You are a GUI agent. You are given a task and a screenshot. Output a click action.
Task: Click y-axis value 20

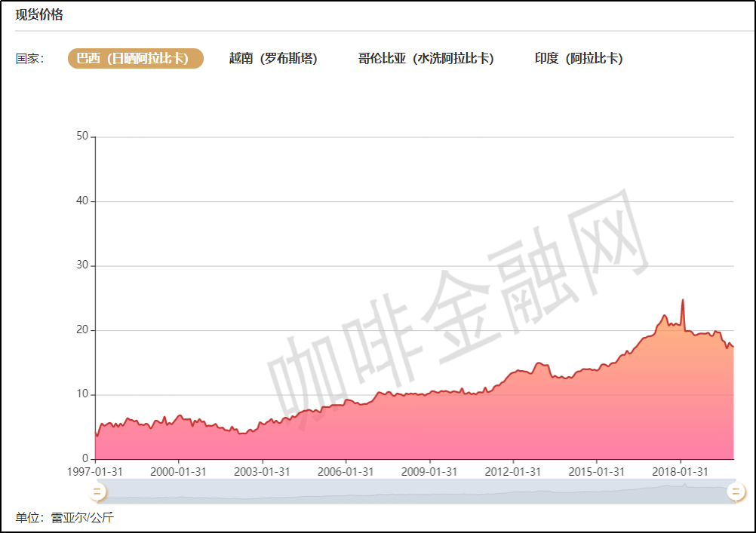pyautogui.click(x=82, y=329)
